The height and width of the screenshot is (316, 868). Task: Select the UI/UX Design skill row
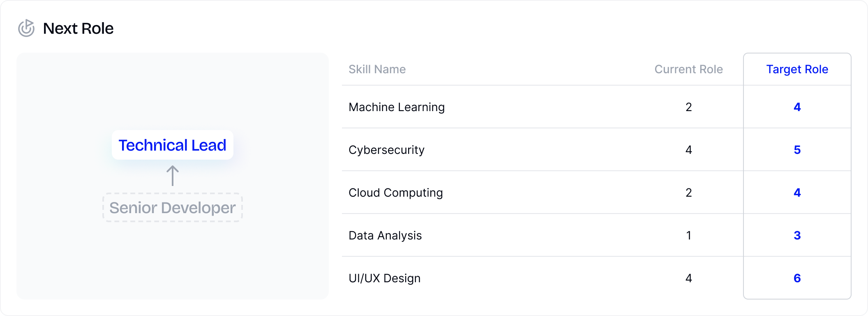click(596, 278)
